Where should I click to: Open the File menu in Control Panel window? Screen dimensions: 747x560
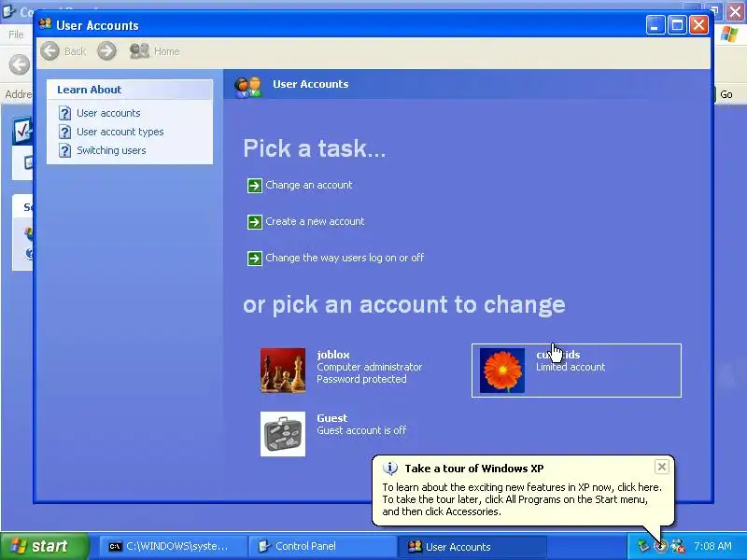[x=16, y=35]
